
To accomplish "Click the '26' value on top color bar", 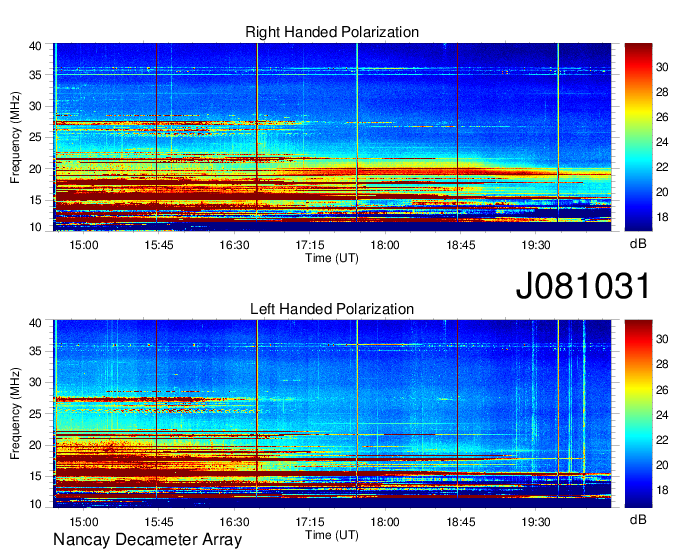I will point(662,117).
